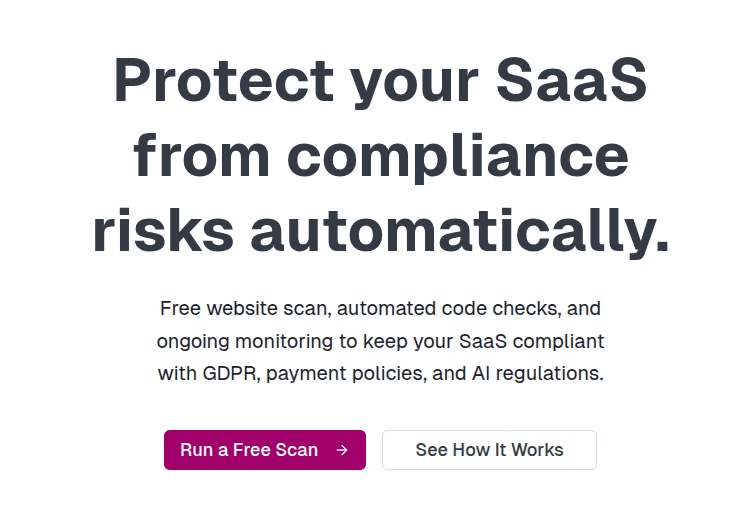Click the word "automatically." in the headline

click(459, 230)
